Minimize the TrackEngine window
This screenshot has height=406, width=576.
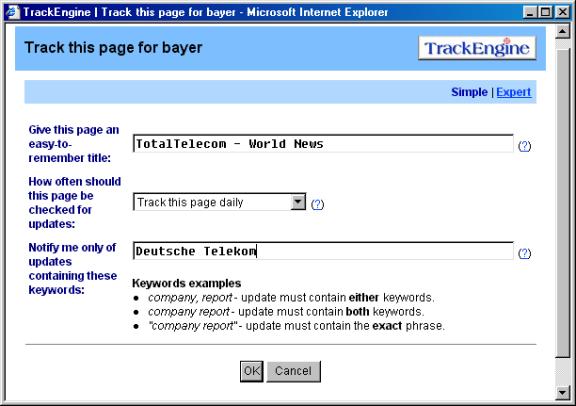click(530, 12)
